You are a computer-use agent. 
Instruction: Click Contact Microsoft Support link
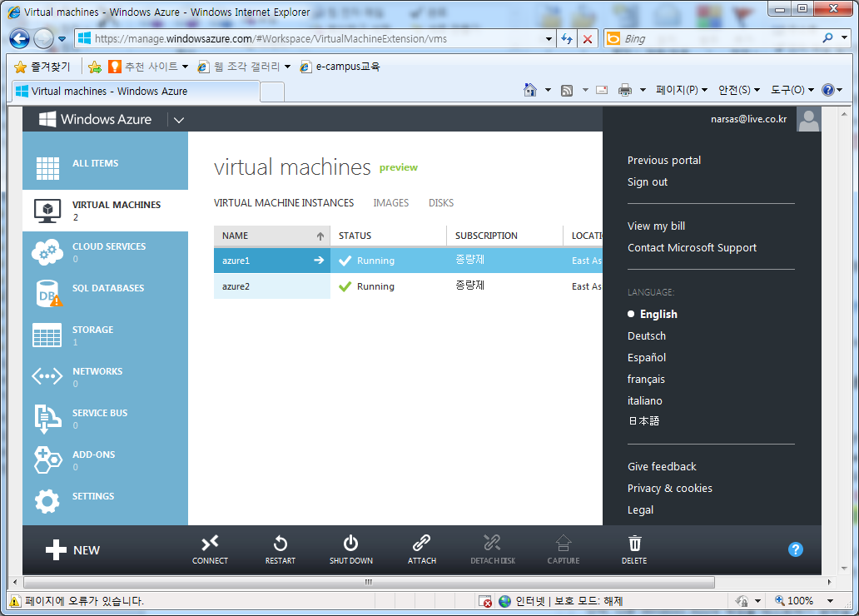692,248
